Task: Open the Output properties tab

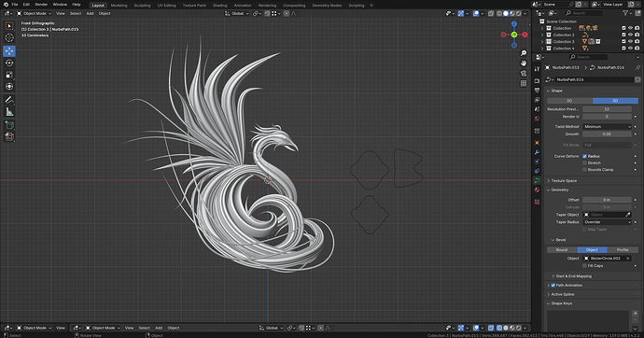Action: [x=537, y=90]
